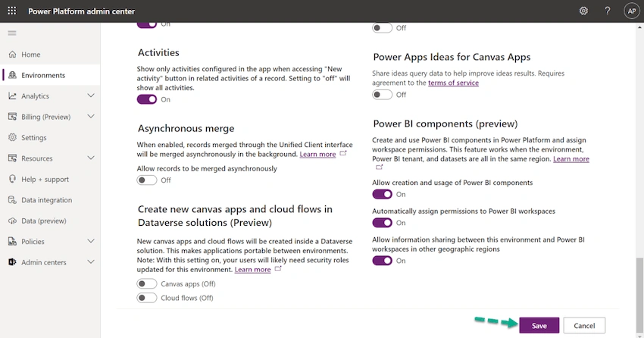Expand the Resources chevron
Screen dimensions: 644x338
(91, 158)
